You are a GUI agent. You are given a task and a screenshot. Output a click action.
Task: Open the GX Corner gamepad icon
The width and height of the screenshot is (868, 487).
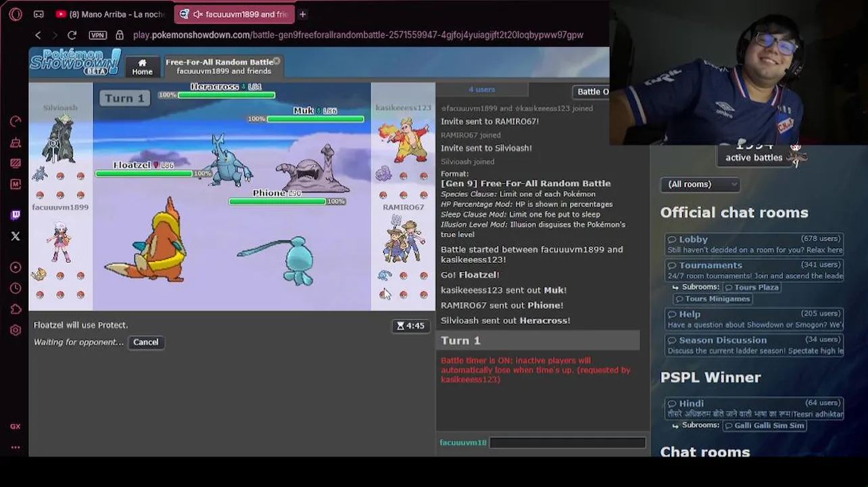click(39, 14)
